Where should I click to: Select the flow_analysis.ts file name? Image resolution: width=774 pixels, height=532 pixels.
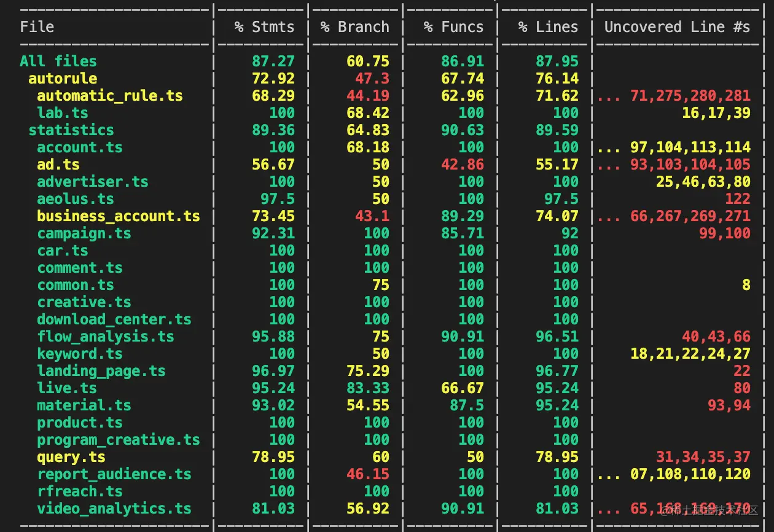(x=106, y=337)
